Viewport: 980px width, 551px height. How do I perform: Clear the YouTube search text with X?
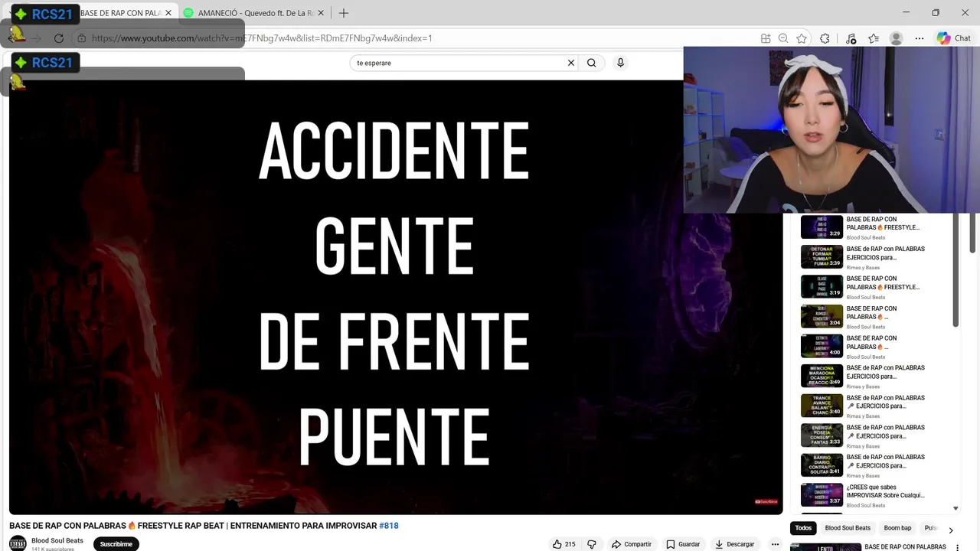tap(570, 63)
